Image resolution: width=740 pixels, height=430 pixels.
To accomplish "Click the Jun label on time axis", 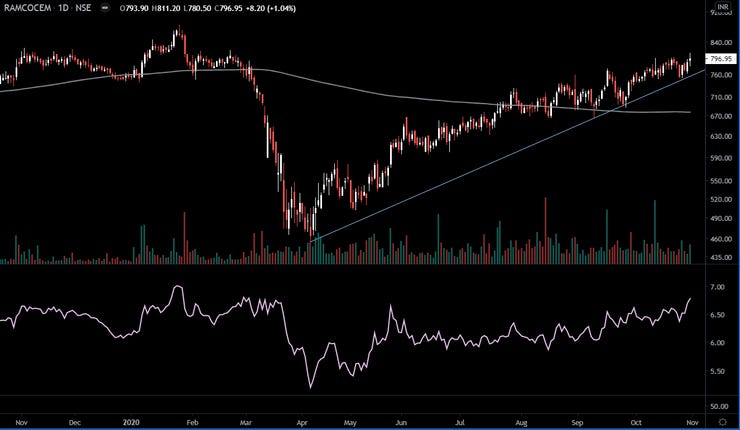I will tap(401, 422).
